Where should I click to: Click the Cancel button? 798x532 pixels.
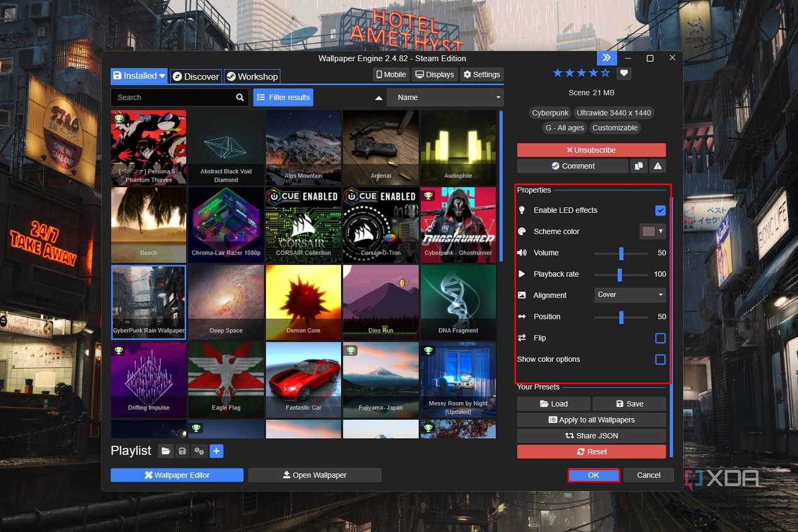(x=649, y=475)
